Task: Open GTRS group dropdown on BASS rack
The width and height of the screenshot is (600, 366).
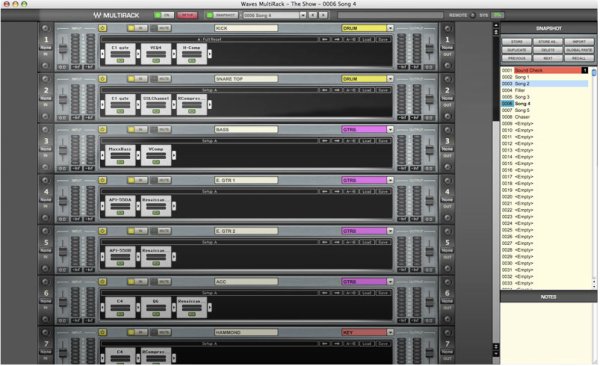Action: pos(390,129)
